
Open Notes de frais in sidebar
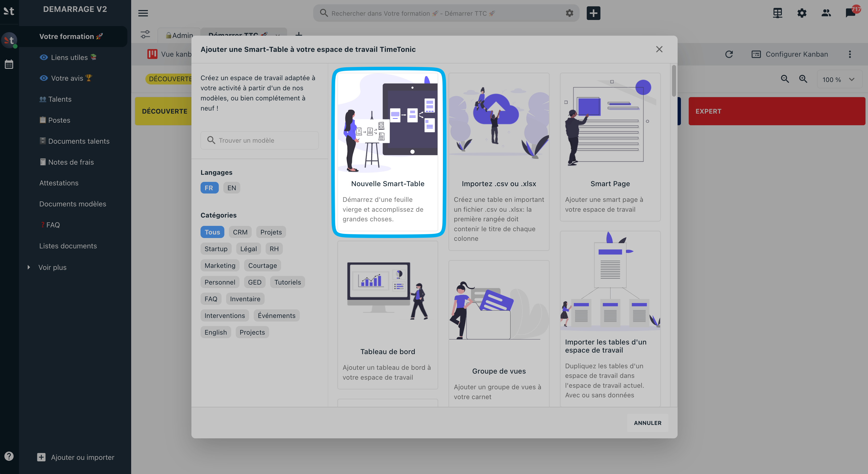[71, 162]
